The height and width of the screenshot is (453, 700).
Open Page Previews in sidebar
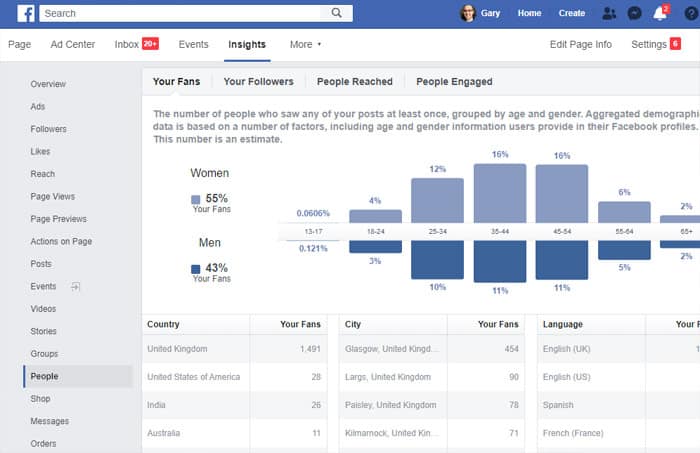[58, 219]
